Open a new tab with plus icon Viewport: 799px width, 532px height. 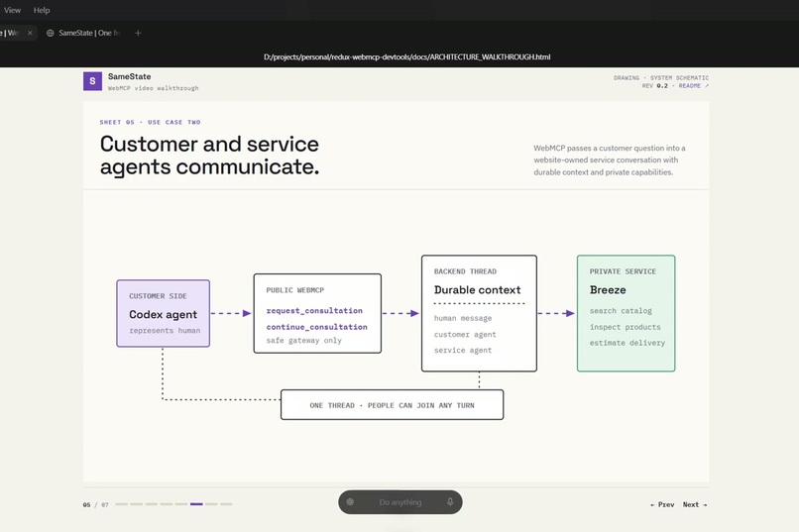pos(138,33)
